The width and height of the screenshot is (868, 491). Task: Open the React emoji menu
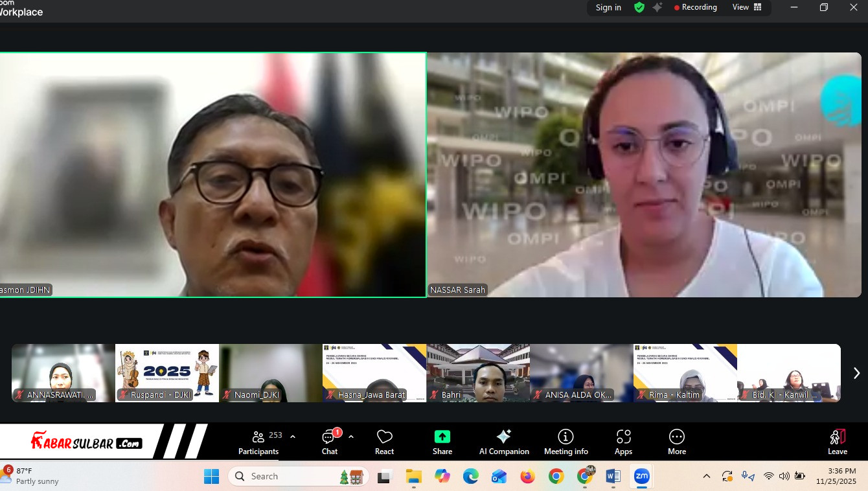coord(384,442)
